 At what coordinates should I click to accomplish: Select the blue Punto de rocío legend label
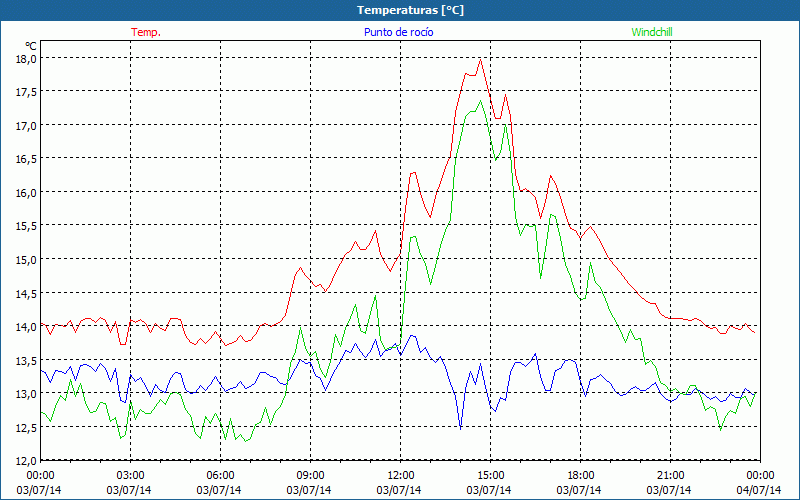tap(398, 32)
